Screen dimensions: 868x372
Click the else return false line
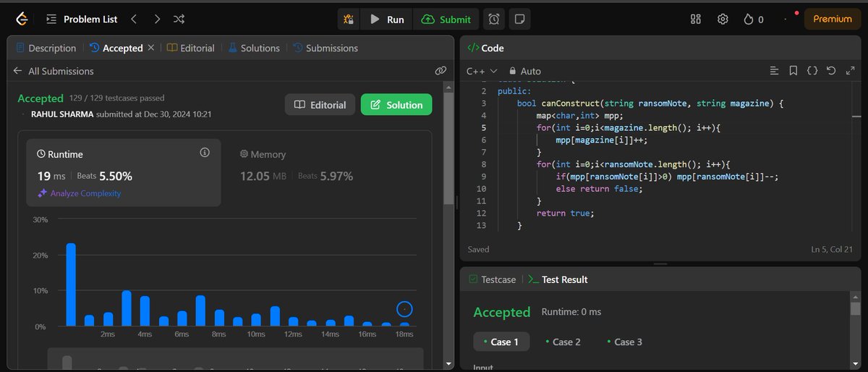click(599, 189)
